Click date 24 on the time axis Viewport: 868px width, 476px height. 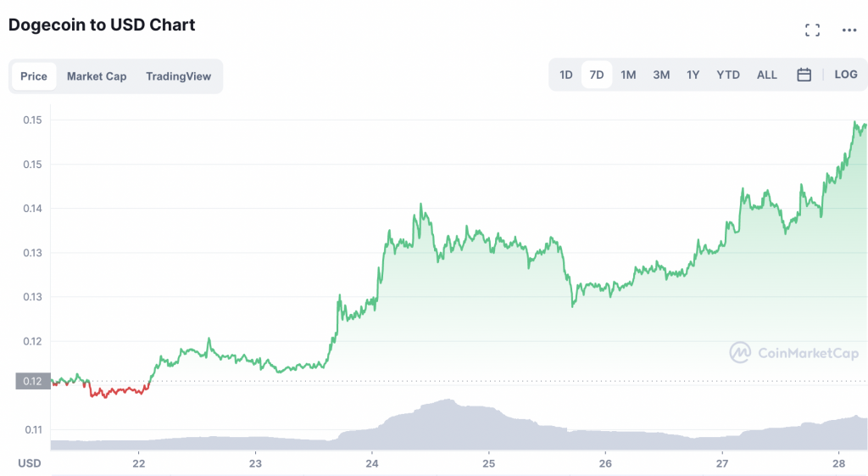pos(371,463)
